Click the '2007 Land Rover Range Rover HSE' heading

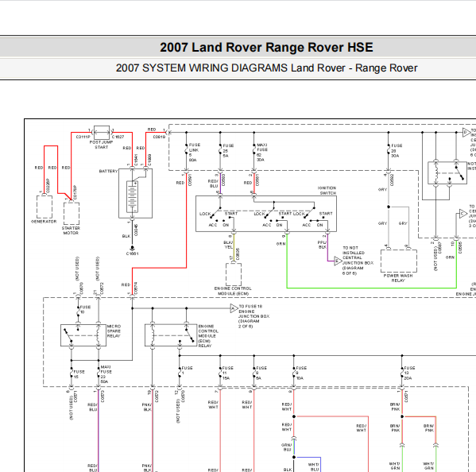coord(266,48)
